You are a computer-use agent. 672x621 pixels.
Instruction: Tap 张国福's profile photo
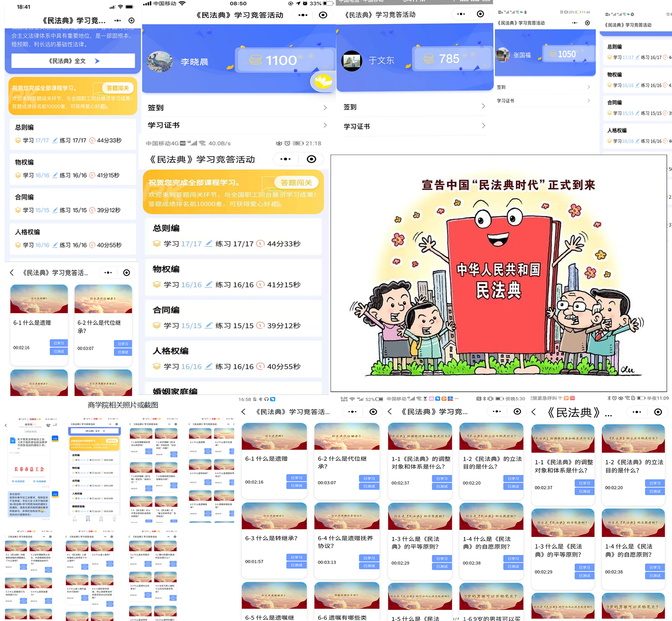click(x=503, y=55)
